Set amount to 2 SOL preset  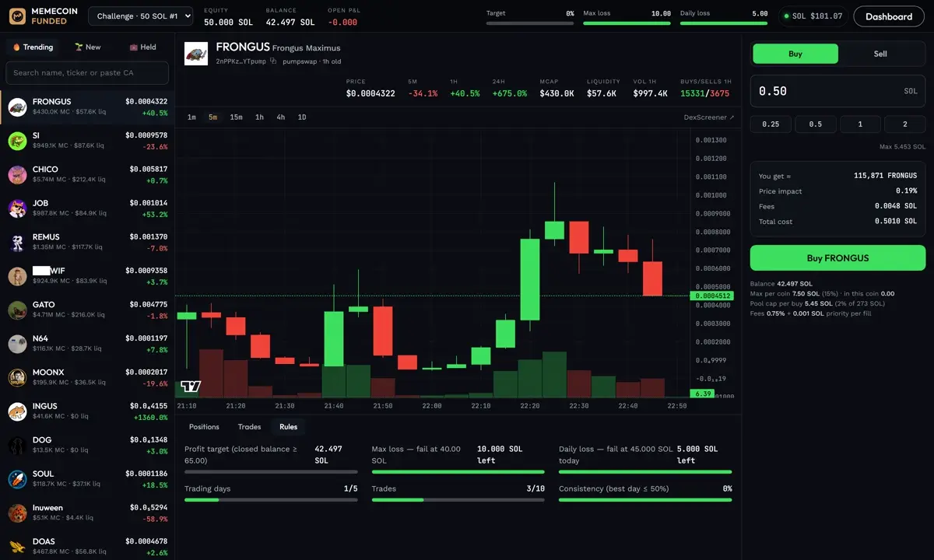click(x=904, y=124)
